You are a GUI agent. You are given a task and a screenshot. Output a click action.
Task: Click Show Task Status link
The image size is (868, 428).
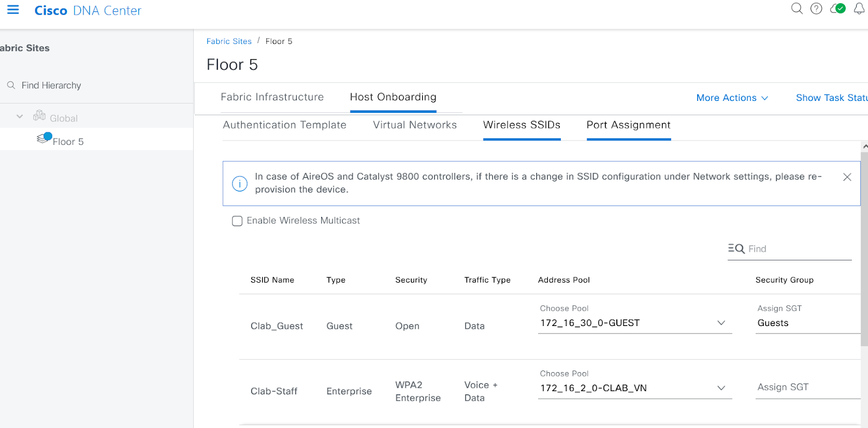click(x=832, y=98)
